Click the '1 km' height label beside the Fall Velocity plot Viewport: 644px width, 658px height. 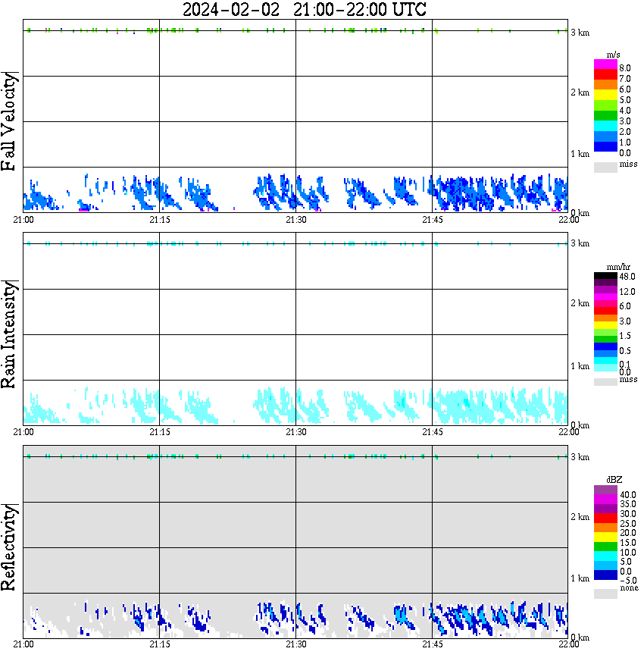(x=580, y=154)
